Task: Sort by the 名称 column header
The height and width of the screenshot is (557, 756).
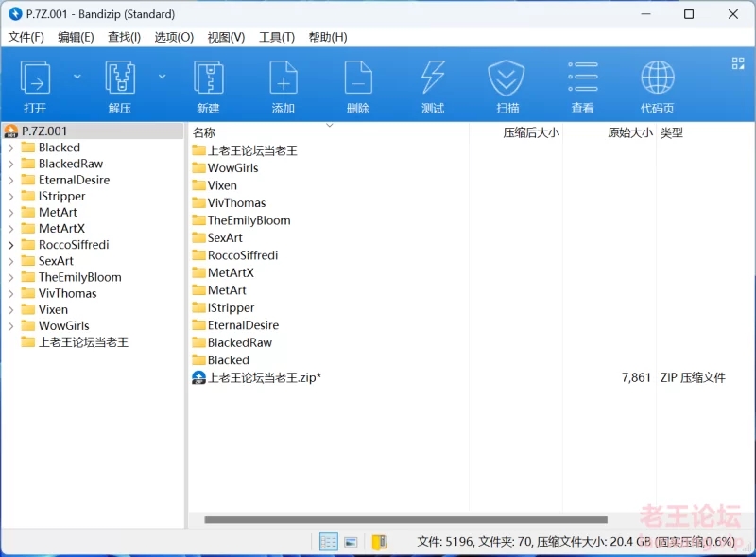Action: pyautogui.click(x=204, y=133)
